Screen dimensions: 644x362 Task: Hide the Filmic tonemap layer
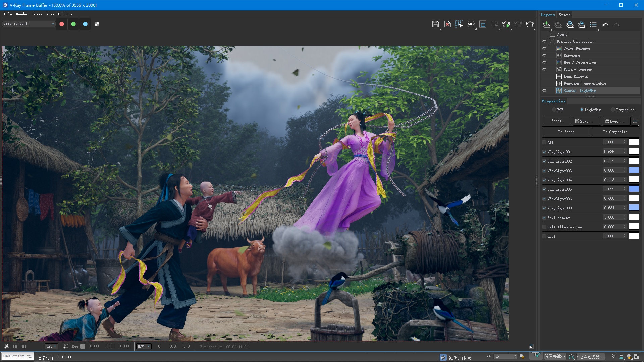544,69
